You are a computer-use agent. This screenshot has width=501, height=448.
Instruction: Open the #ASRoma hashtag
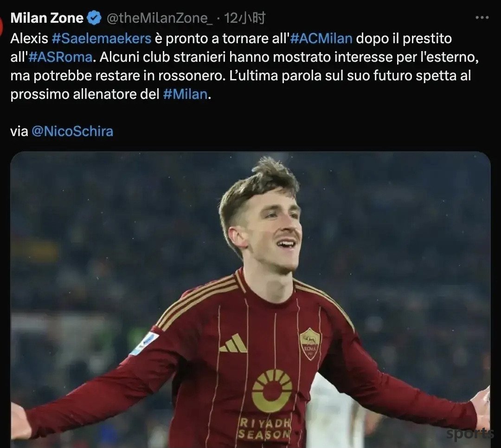click(60, 57)
